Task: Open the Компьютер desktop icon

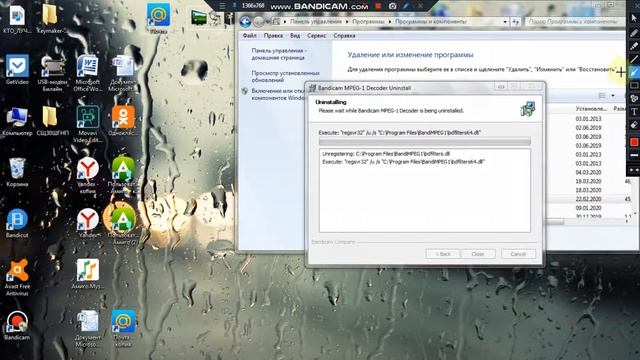Action: pos(17,121)
